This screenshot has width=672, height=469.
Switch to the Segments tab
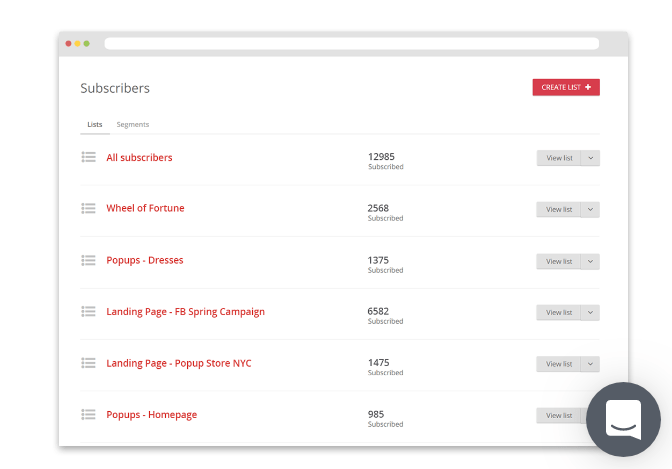pos(133,125)
